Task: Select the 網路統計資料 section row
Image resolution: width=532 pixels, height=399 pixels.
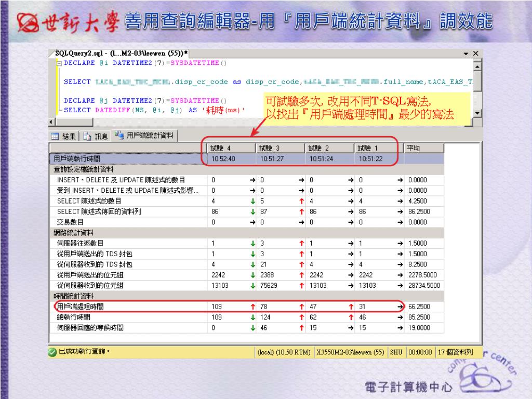Action: click(247, 233)
